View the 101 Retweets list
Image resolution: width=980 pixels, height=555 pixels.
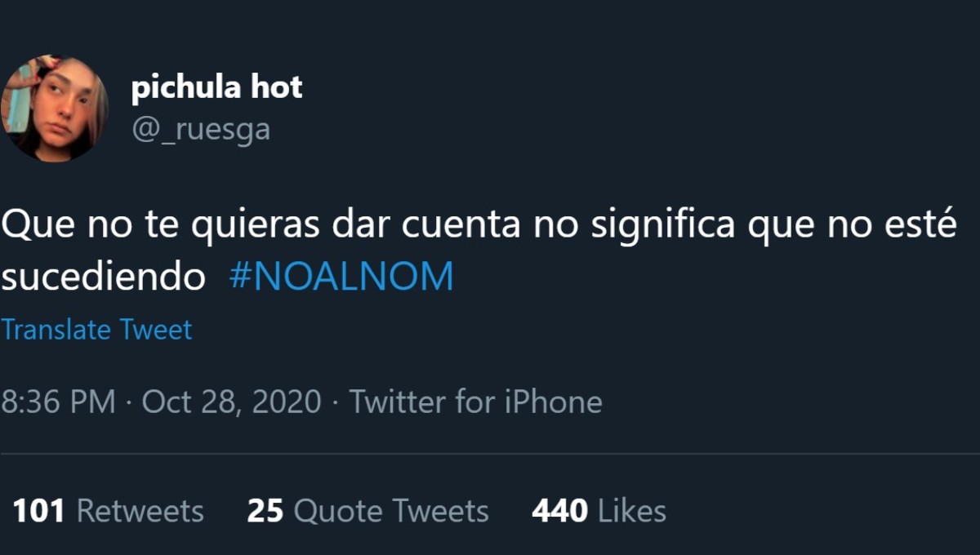pos(108,511)
